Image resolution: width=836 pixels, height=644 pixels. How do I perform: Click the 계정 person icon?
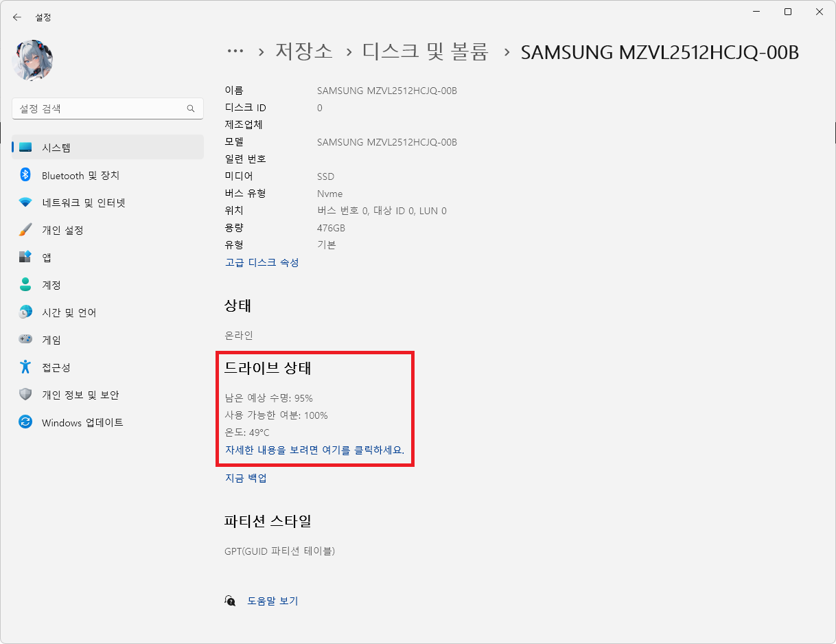[x=25, y=285]
